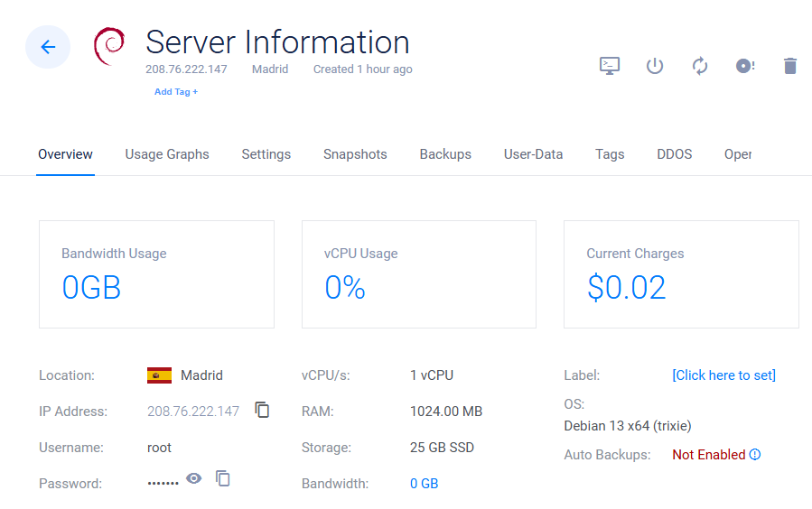Open the server console viewer
This screenshot has height=509, width=812.
tap(610, 66)
